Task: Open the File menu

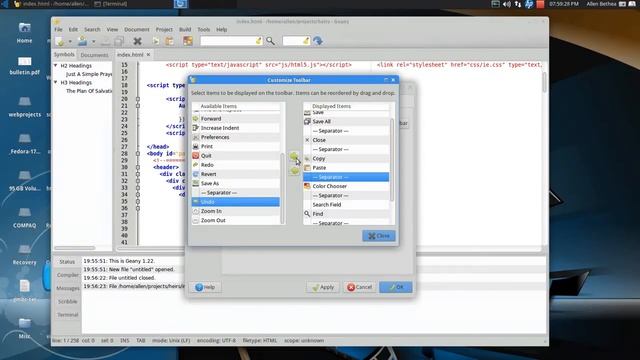Action: [x=58, y=29]
